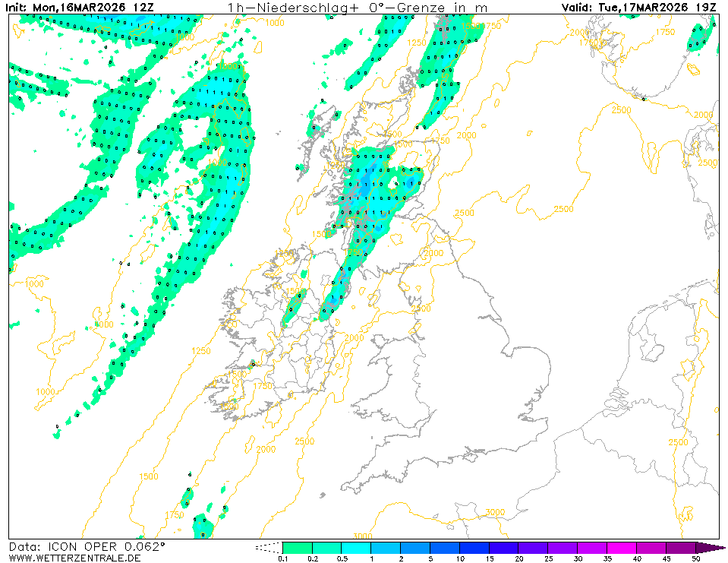Pick the dark blue 10–15 legend swatch
728x563 pixels.
pos(474,548)
